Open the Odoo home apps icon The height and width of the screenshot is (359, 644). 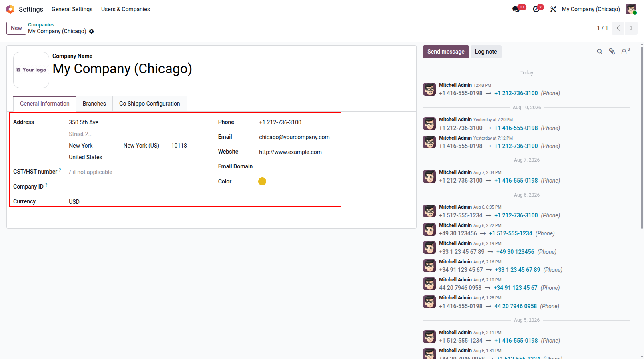[x=10, y=9]
